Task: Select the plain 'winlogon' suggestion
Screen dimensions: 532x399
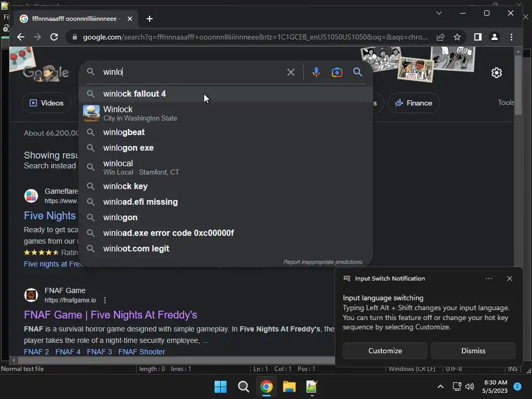Action: pos(225,217)
